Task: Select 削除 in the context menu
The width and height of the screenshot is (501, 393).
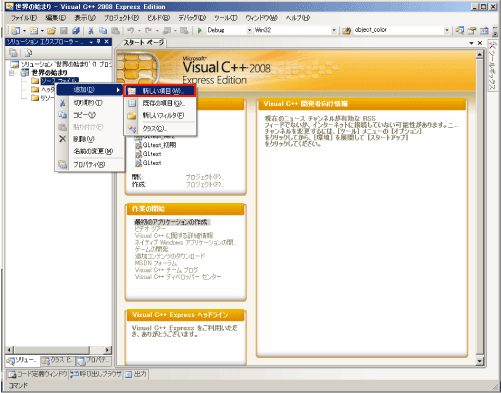Action: coord(89,139)
